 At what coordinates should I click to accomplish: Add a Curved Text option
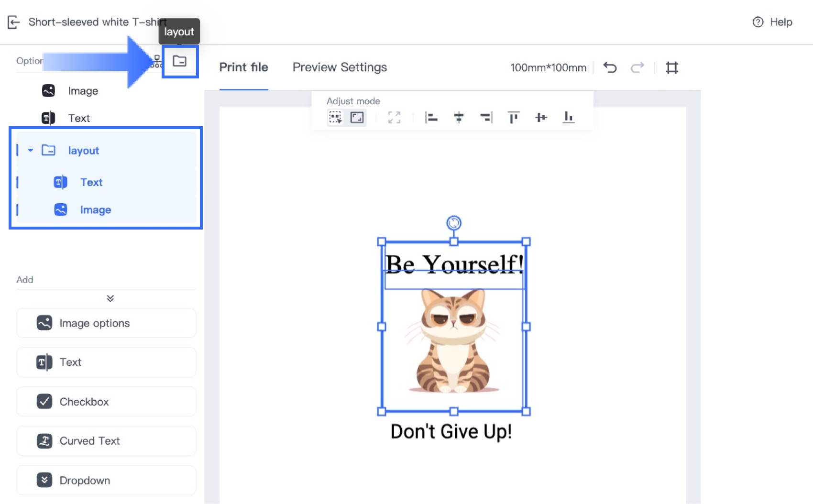(x=106, y=441)
